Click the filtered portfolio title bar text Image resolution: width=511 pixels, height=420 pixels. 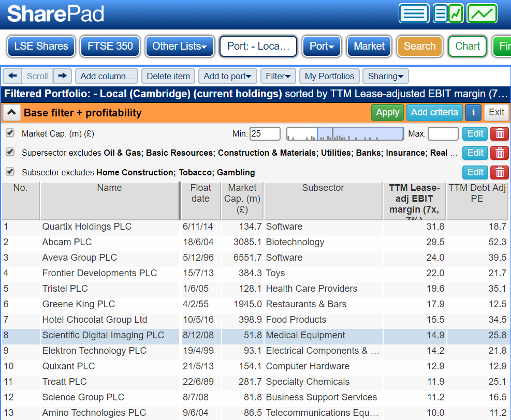tap(256, 94)
